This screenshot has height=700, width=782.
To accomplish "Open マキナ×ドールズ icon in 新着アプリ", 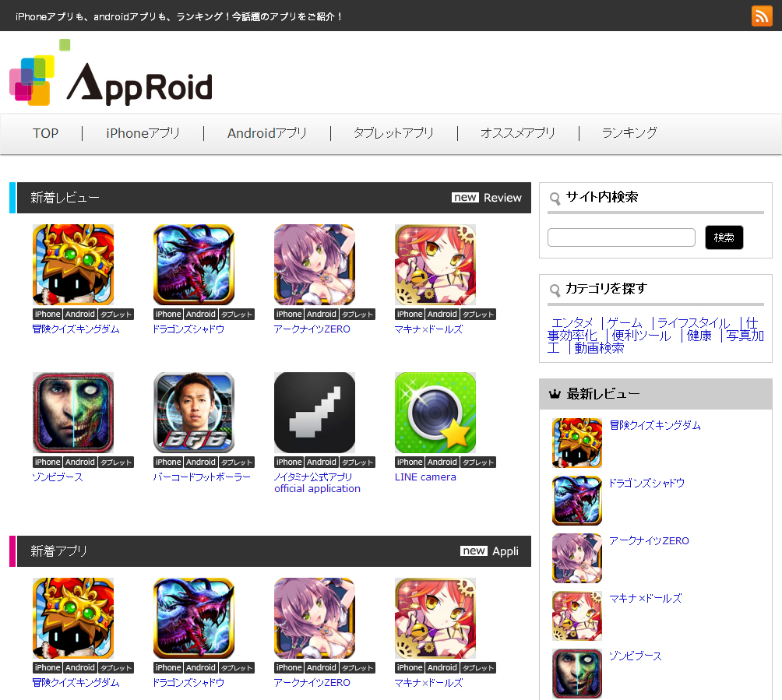I will pyautogui.click(x=435, y=618).
